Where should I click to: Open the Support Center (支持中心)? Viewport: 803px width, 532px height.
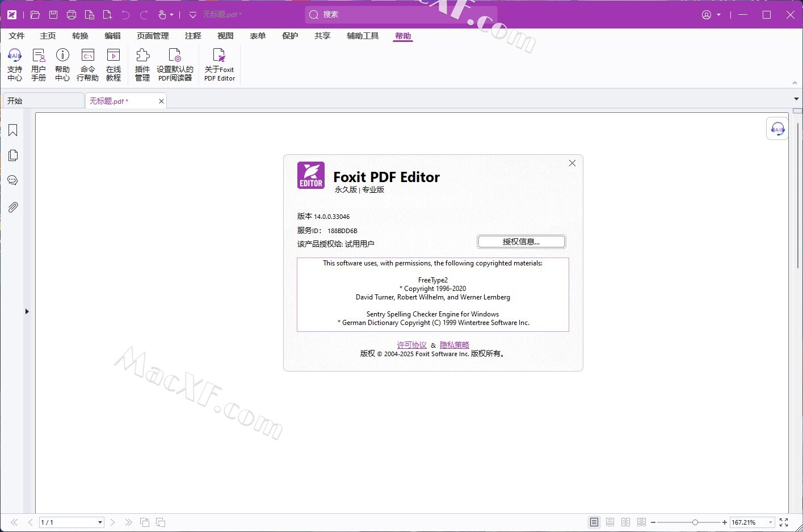[15, 65]
